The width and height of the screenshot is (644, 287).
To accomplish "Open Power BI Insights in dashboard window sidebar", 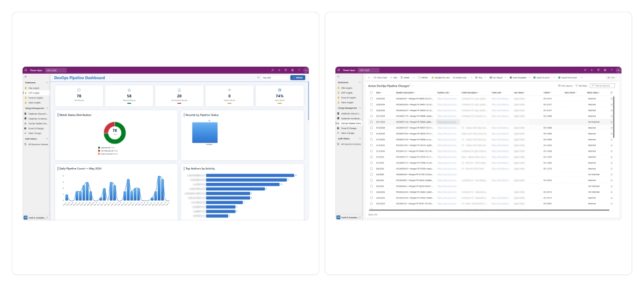I will [x=36, y=98].
